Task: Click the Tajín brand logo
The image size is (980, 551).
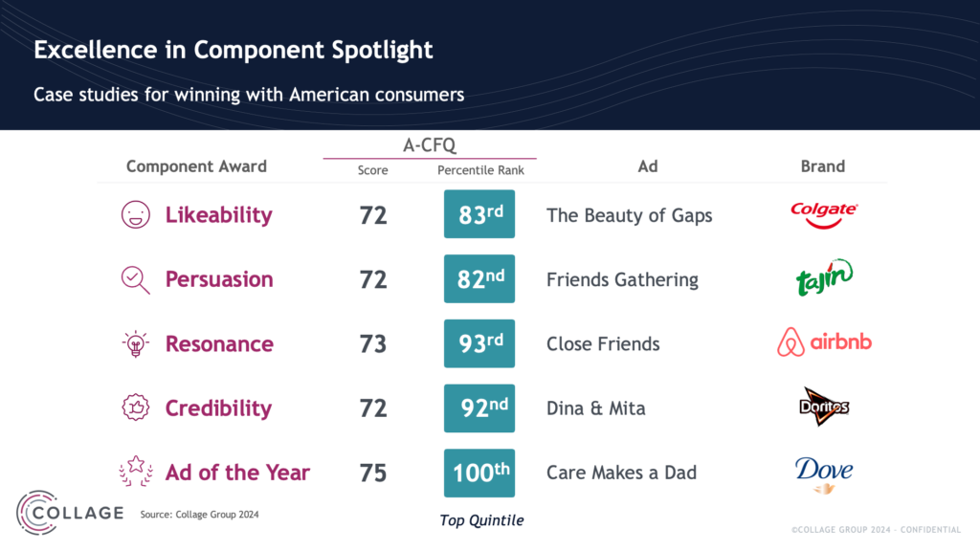Action: [x=824, y=277]
